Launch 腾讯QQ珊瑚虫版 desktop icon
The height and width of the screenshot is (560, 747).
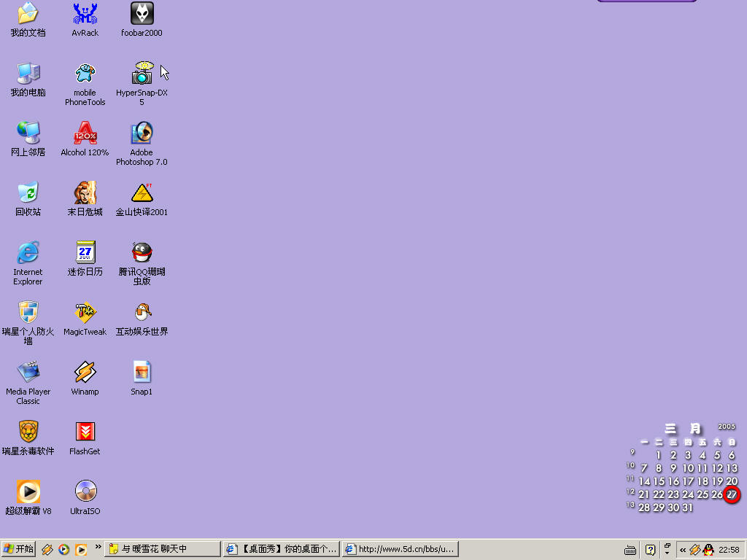(x=142, y=252)
